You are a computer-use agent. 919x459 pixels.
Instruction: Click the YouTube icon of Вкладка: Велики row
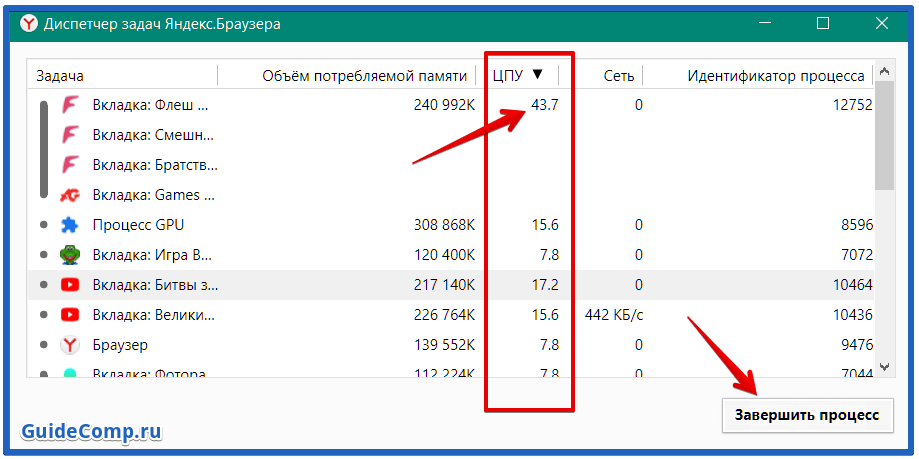[x=70, y=315]
